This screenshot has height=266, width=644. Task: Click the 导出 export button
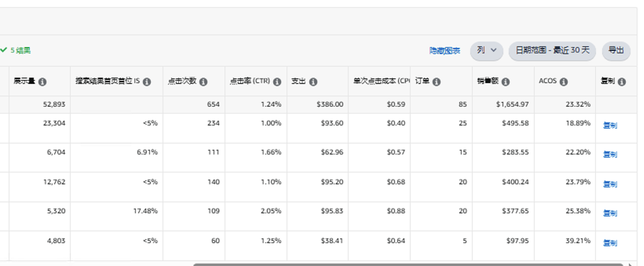coord(616,51)
